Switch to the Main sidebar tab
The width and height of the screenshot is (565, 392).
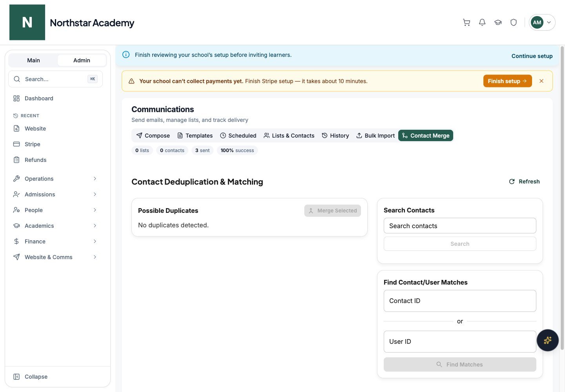coord(33,60)
